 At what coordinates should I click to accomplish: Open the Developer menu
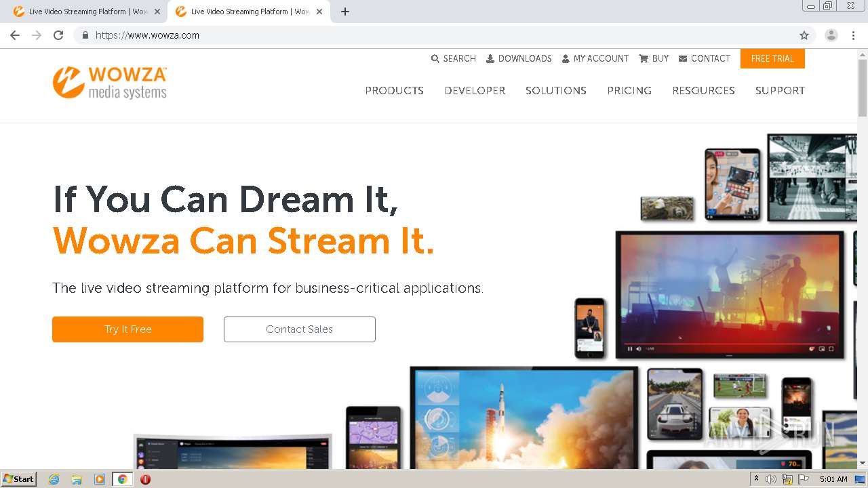[x=475, y=91]
